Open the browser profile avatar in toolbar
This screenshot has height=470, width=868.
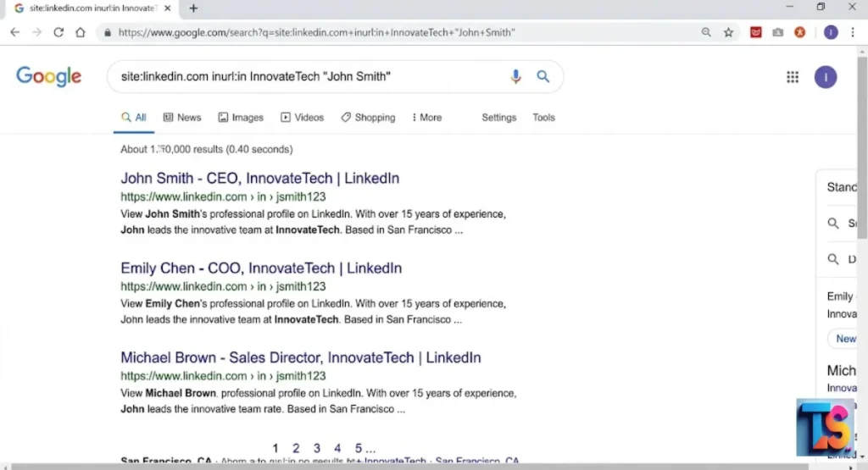(831, 32)
